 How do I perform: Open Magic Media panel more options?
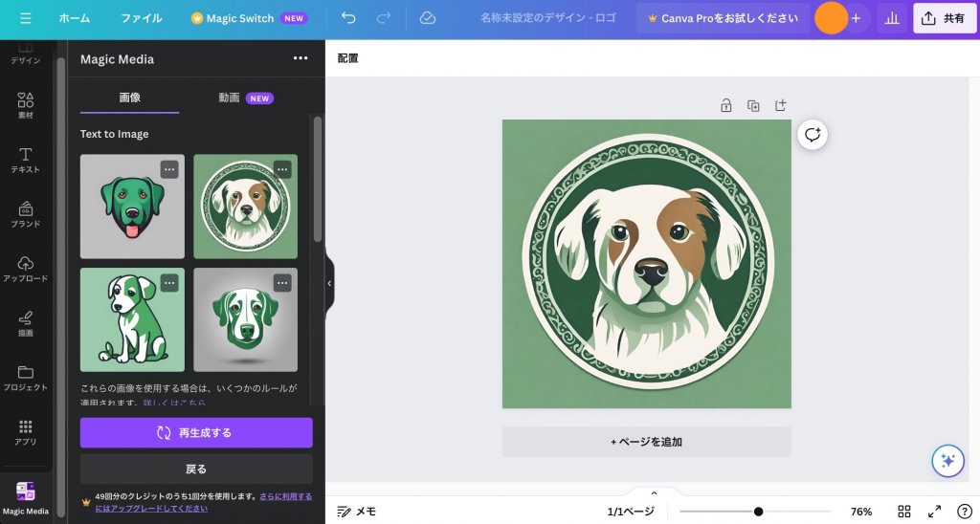click(301, 58)
